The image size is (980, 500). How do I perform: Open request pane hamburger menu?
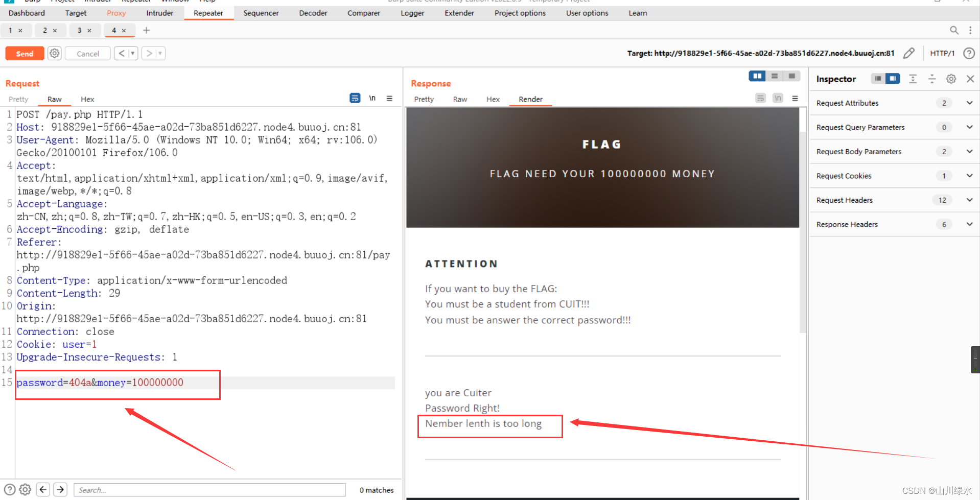pos(389,98)
